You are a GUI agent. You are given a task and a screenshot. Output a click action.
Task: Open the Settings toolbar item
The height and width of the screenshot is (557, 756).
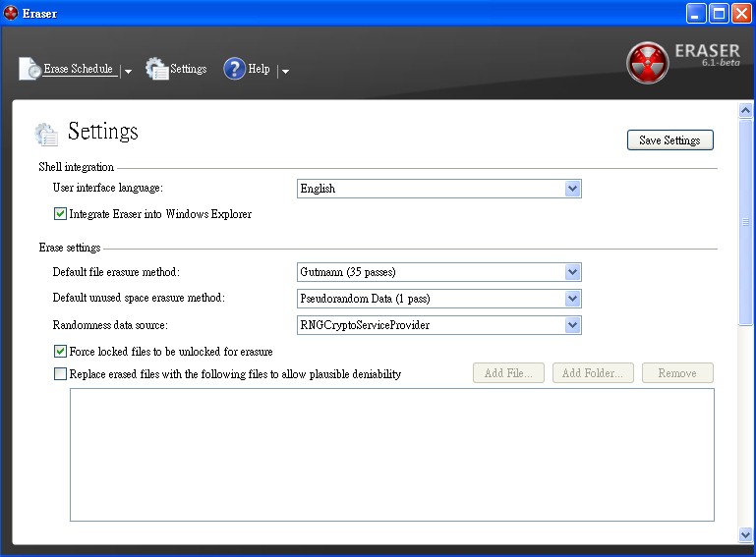coord(189,69)
